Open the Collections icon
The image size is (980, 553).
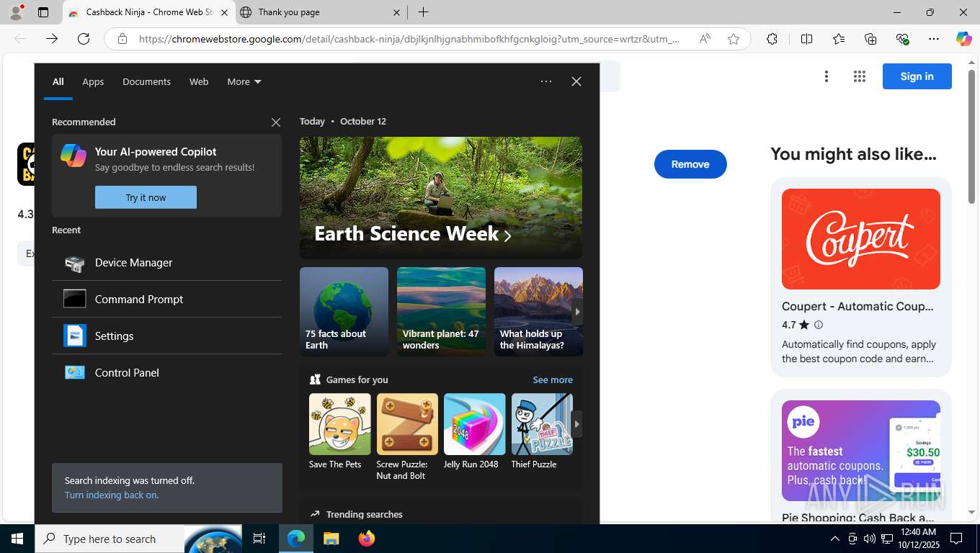[x=870, y=39]
